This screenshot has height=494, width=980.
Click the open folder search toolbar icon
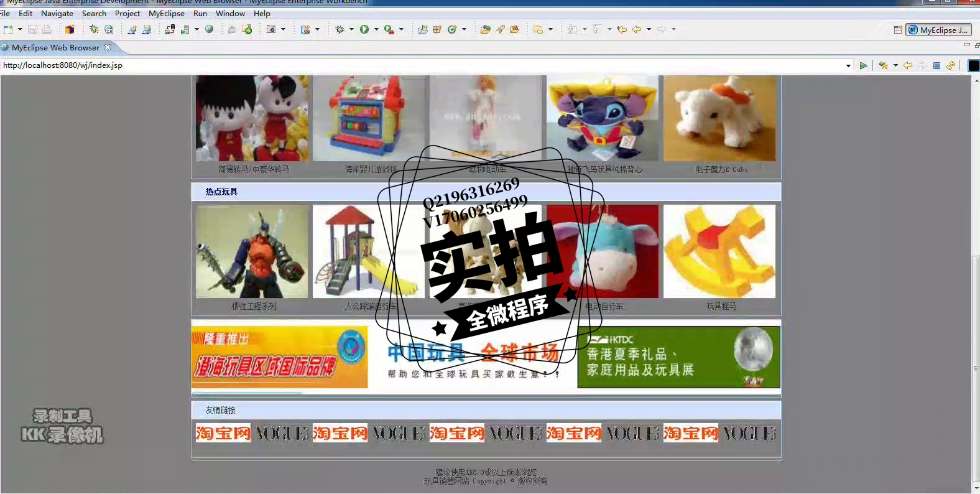tap(486, 29)
